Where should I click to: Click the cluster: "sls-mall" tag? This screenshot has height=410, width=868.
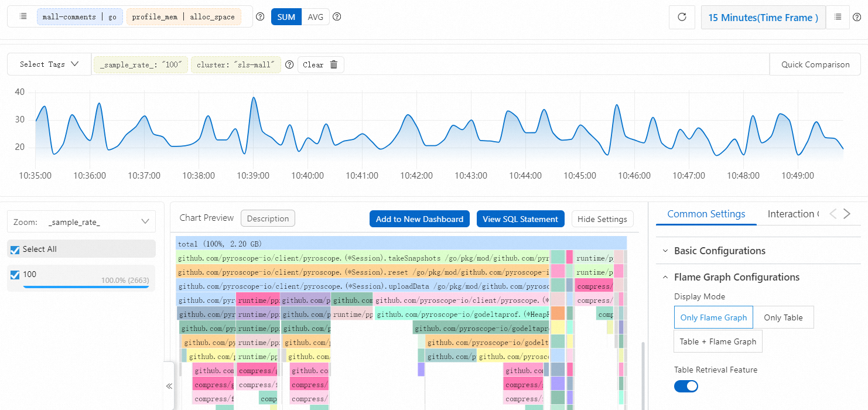(235, 64)
